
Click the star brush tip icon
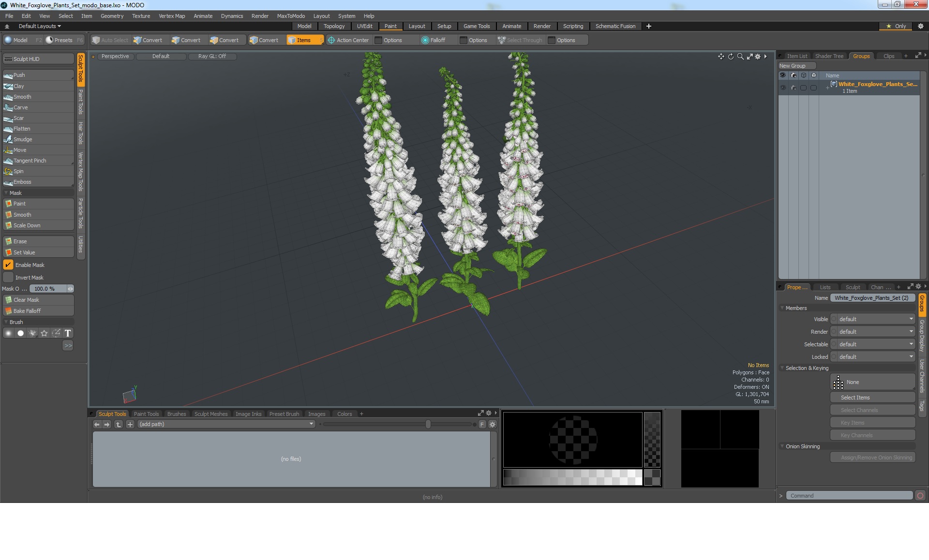point(44,333)
